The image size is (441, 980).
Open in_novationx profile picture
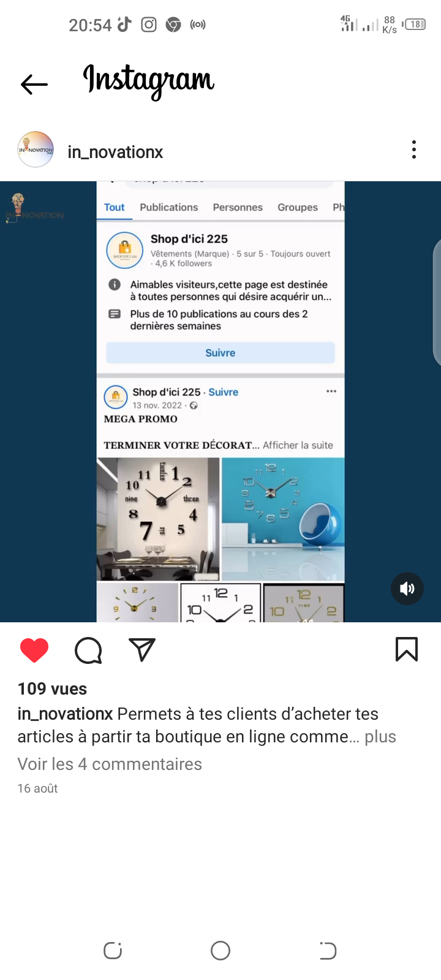(x=36, y=149)
